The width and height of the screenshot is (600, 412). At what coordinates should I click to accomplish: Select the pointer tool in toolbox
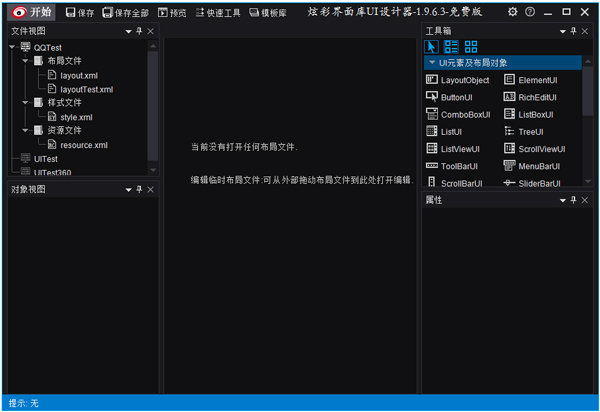[432, 47]
